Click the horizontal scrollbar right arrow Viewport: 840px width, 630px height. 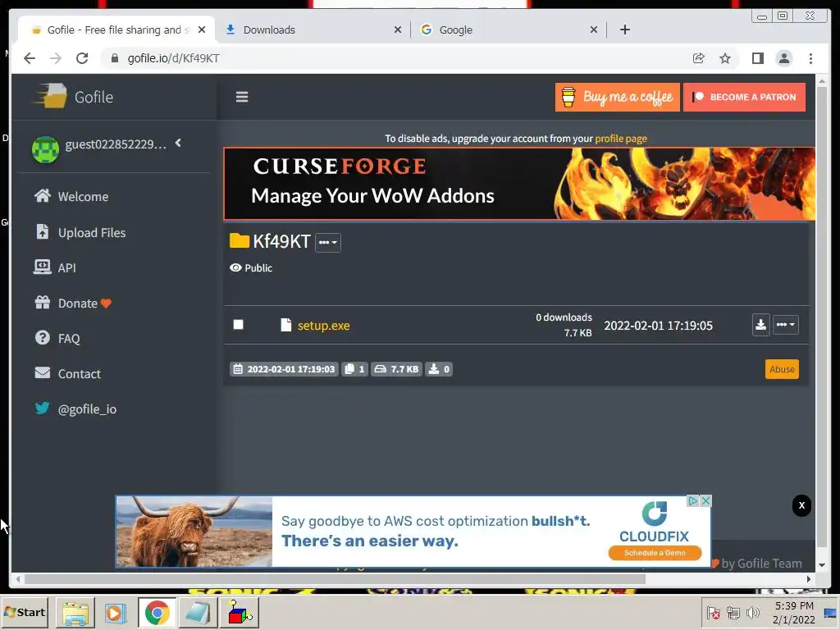point(809,579)
